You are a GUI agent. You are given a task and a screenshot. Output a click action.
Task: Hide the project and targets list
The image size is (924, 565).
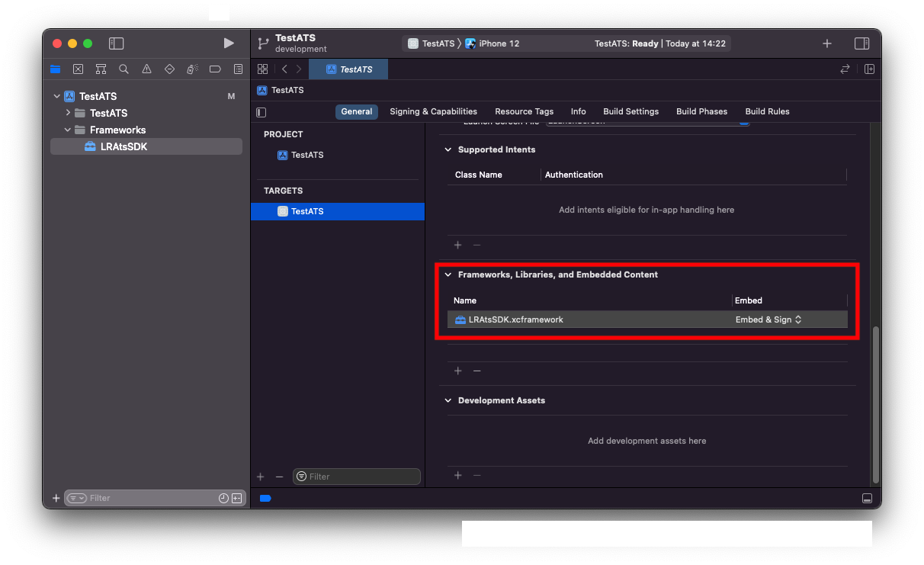(261, 112)
